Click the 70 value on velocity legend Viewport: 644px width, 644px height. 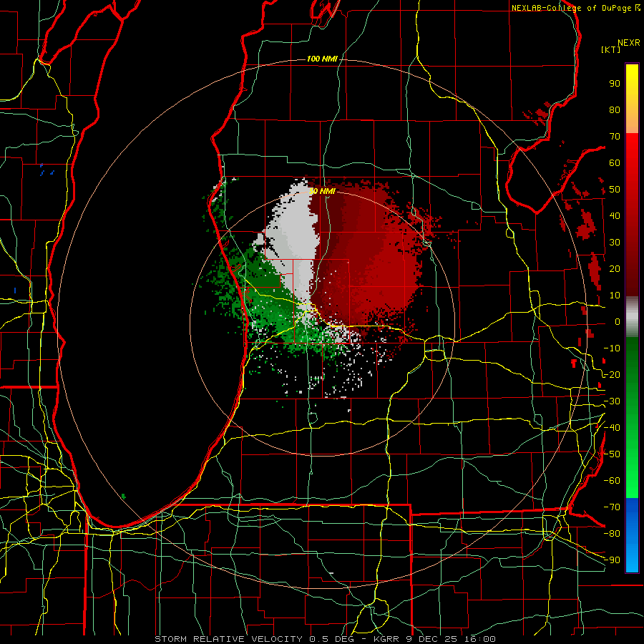point(615,137)
